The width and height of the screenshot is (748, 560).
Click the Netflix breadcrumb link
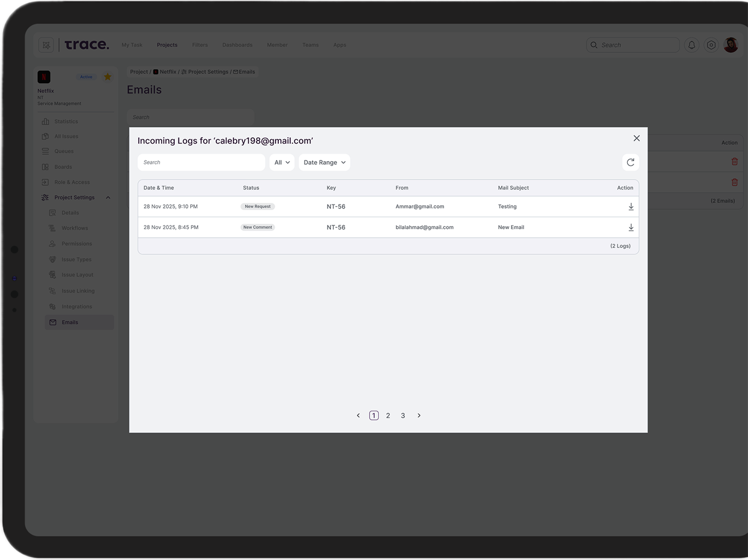point(165,72)
